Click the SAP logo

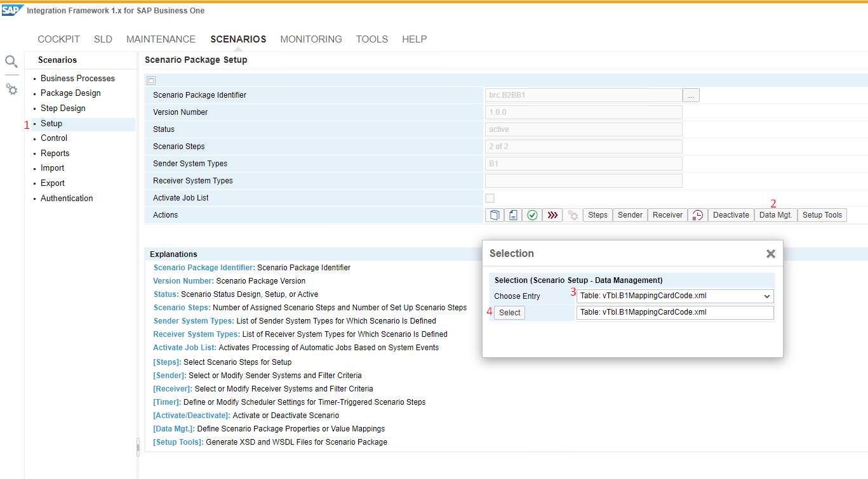point(13,10)
